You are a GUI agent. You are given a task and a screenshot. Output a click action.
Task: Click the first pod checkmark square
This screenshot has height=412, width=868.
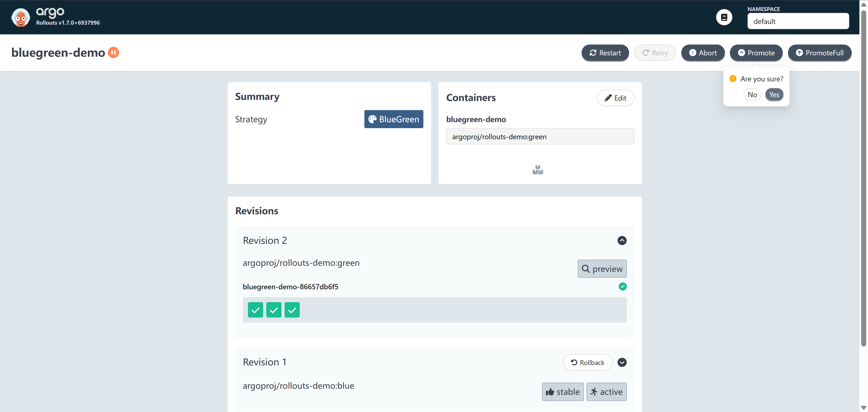coord(255,310)
